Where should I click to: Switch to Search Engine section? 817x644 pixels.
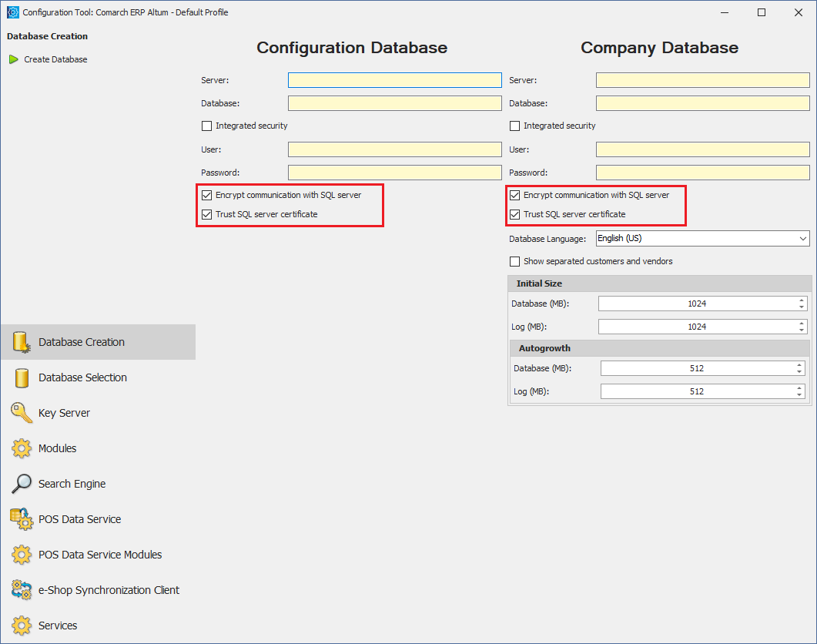99,484
